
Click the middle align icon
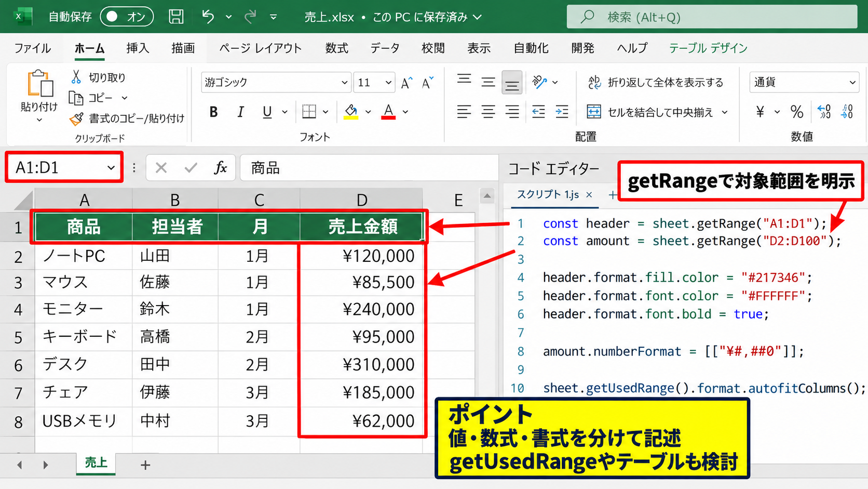click(488, 82)
